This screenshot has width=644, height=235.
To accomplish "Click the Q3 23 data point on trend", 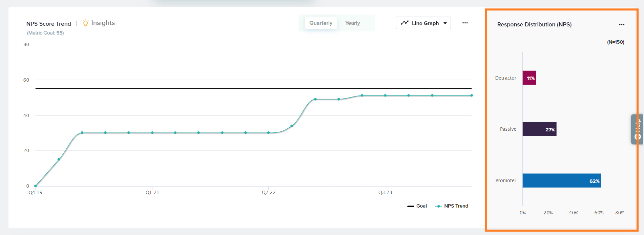I will (x=385, y=95).
